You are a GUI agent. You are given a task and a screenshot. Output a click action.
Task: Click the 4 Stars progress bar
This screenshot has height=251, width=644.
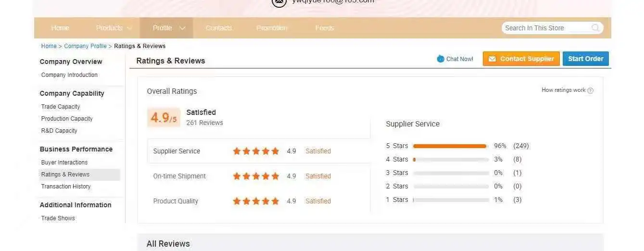point(451,159)
